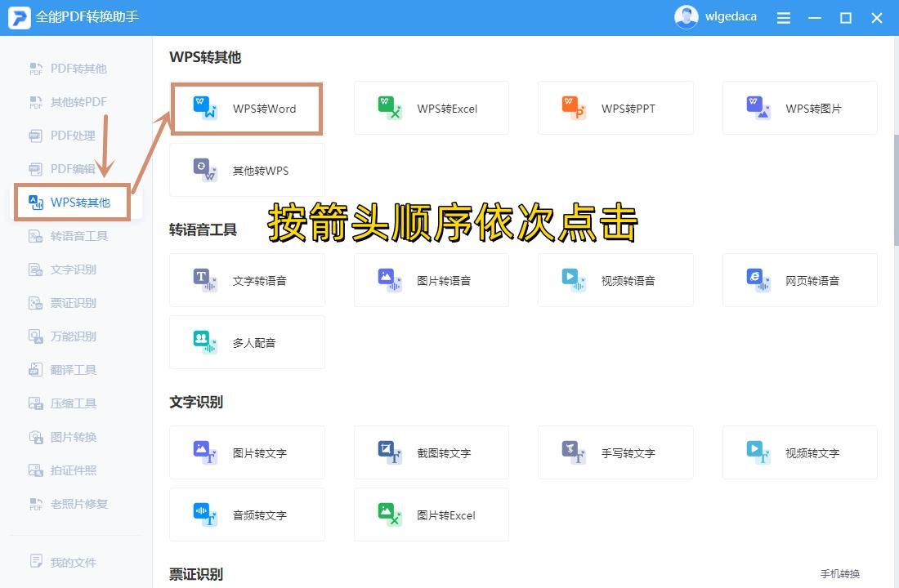Open the hamburger menu in title bar
Screen dimensions: 899x588
[783, 18]
